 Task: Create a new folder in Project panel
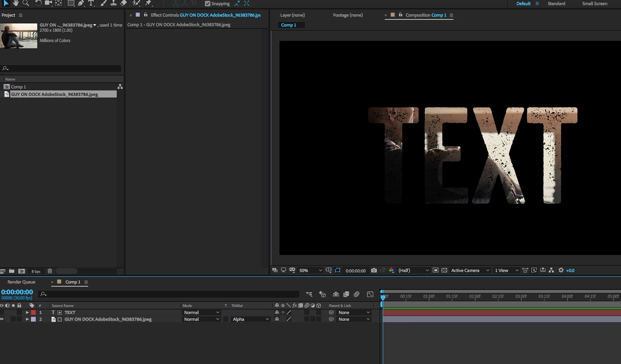12,271
